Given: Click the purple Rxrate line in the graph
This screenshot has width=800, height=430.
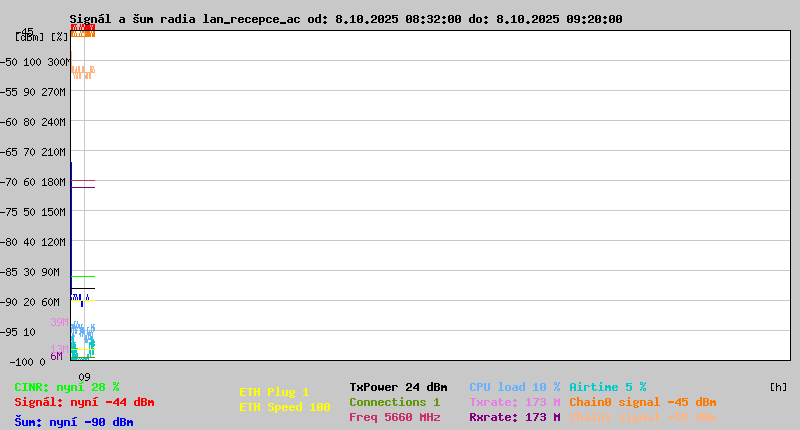Looking at the screenshot, I should (x=83, y=188).
